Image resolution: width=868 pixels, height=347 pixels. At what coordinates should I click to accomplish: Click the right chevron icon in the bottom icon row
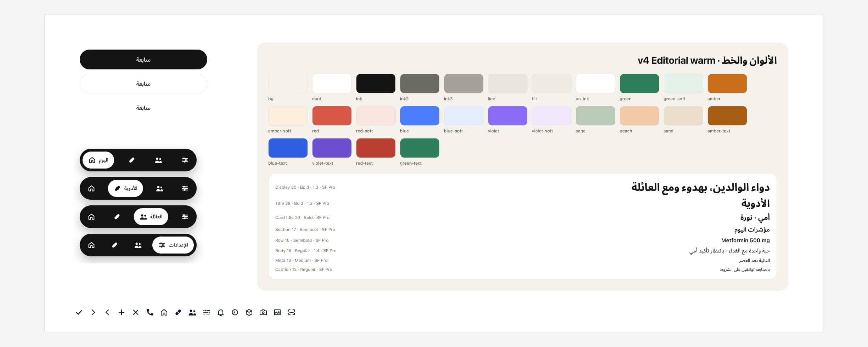click(x=93, y=312)
